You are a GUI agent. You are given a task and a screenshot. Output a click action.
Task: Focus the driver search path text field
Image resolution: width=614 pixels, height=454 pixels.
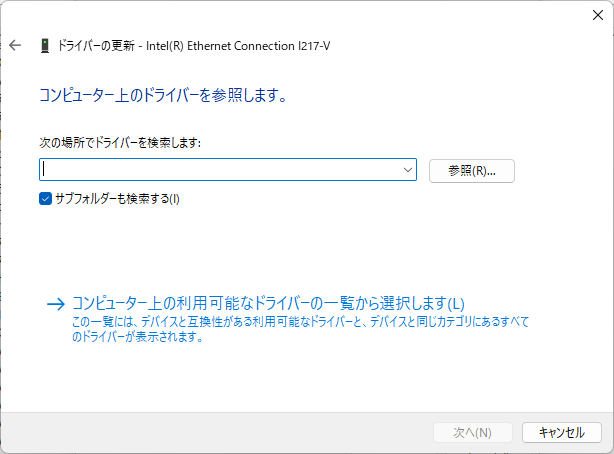(x=220, y=171)
